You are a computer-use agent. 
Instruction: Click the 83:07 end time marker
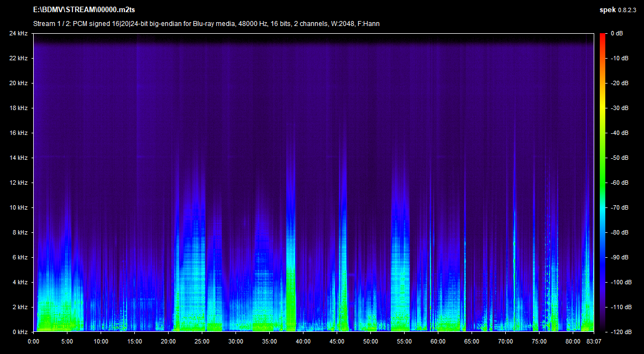click(x=594, y=342)
